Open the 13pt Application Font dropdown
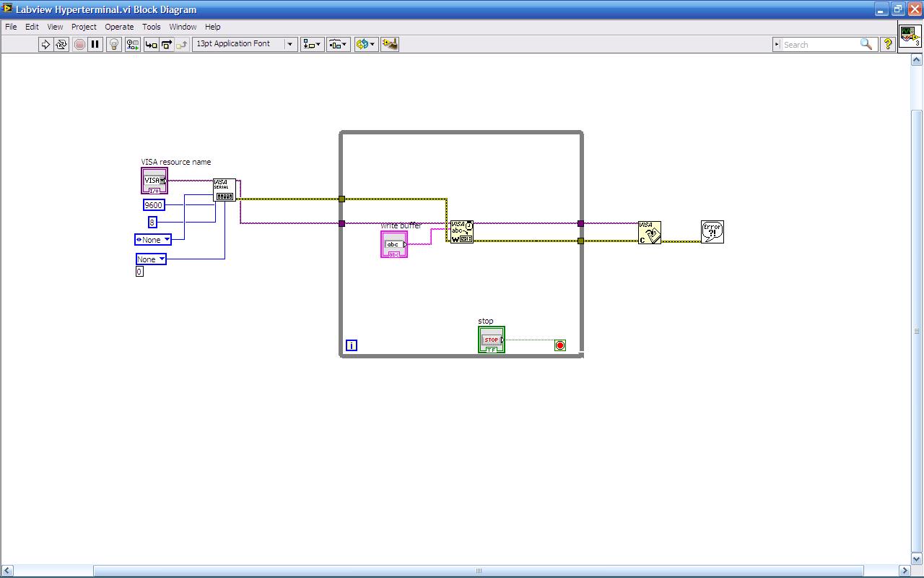The image size is (924, 578). click(245, 44)
